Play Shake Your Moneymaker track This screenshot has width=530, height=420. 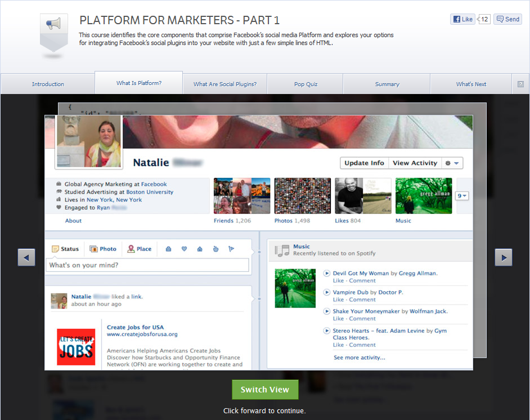[326, 311]
